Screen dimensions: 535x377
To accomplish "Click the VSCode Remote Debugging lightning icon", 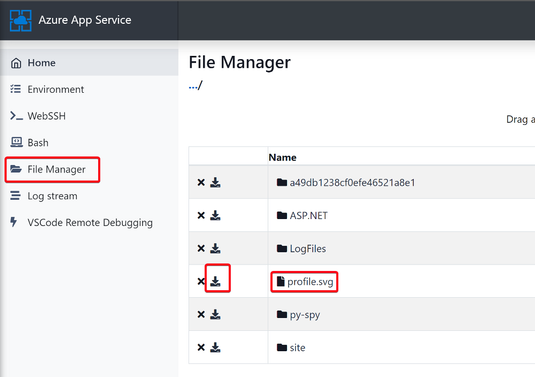I will [14, 222].
